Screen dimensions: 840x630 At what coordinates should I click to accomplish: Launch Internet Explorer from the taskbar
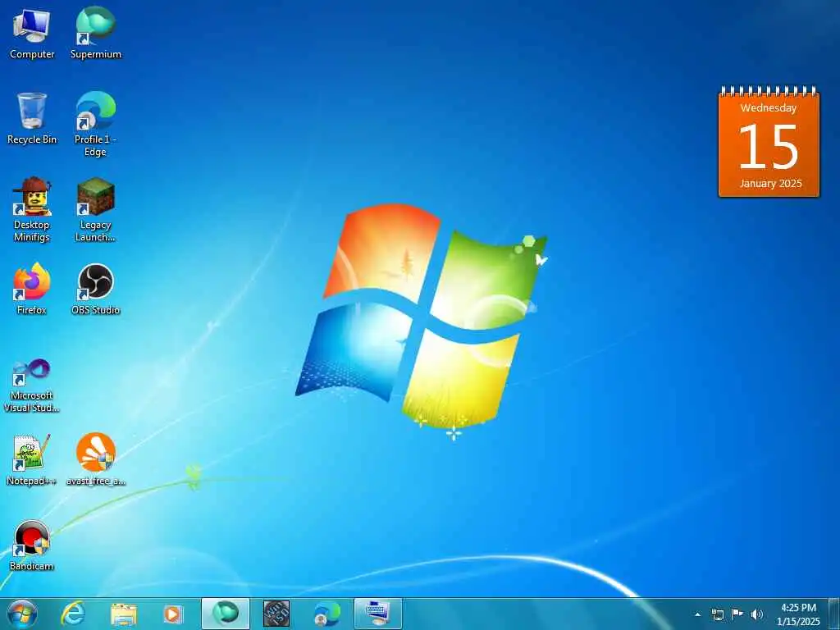[73, 614]
